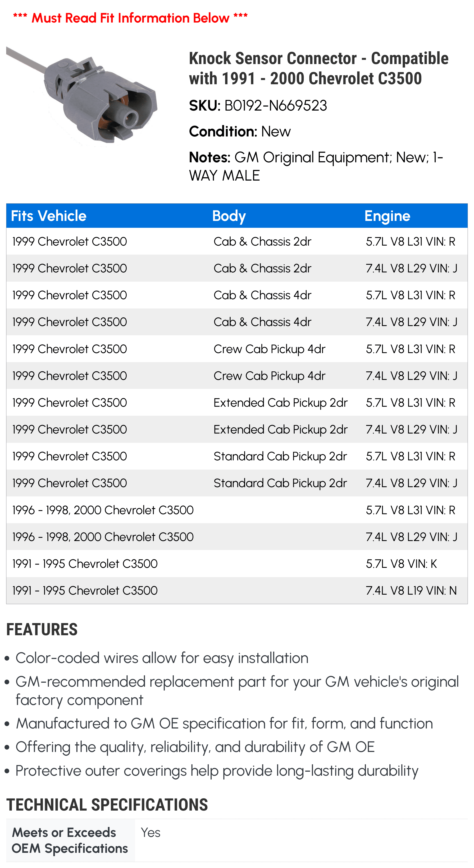The image size is (474, 868).
Task: Click the Yes value in specifications
Action: [150, 832]
